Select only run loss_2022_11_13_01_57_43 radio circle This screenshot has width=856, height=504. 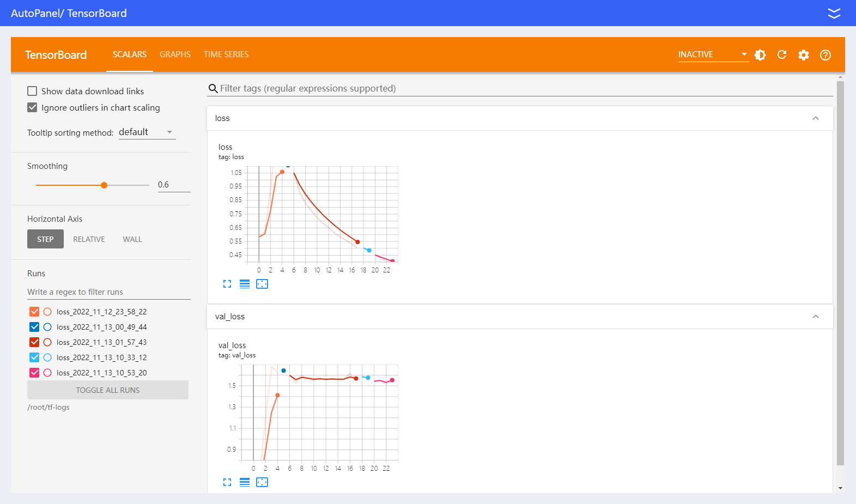pos(47,342)
